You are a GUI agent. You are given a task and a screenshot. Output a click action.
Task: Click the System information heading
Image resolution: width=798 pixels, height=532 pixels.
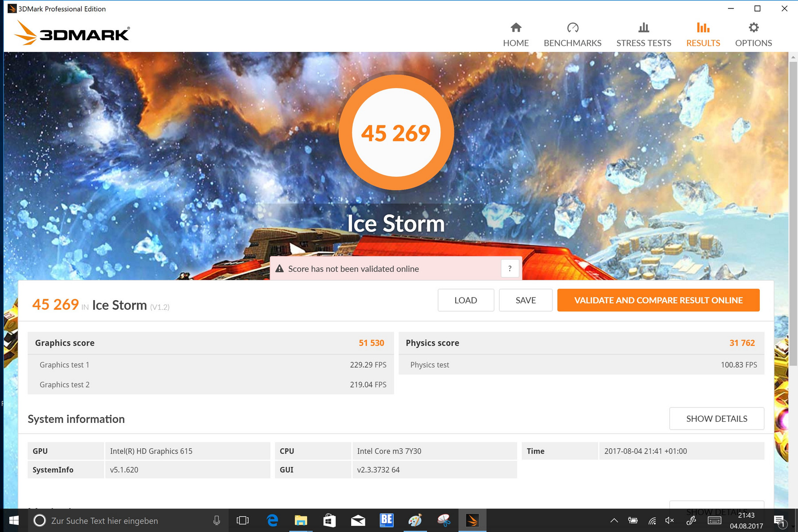coord(76,419)
